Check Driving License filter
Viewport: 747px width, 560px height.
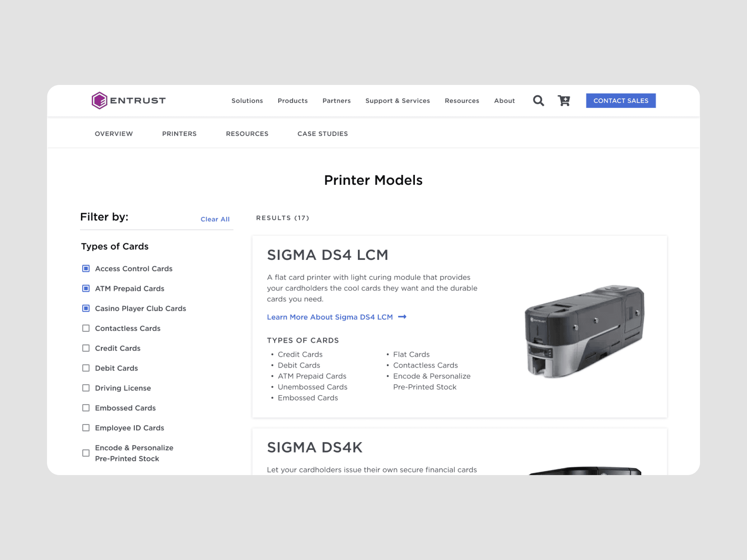click(x=86, y=388)
